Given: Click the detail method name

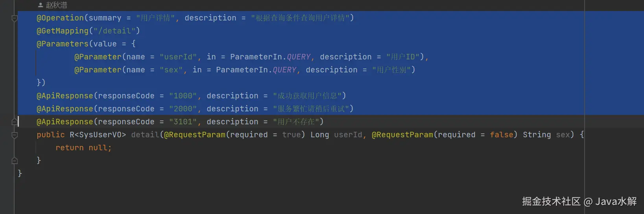Looking at the screenshot, I should point(145,135).
